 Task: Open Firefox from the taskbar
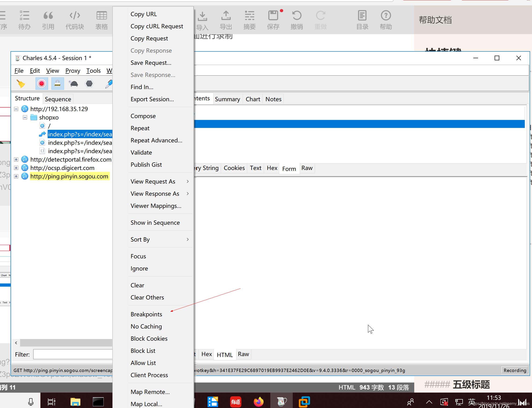point(259,402)
